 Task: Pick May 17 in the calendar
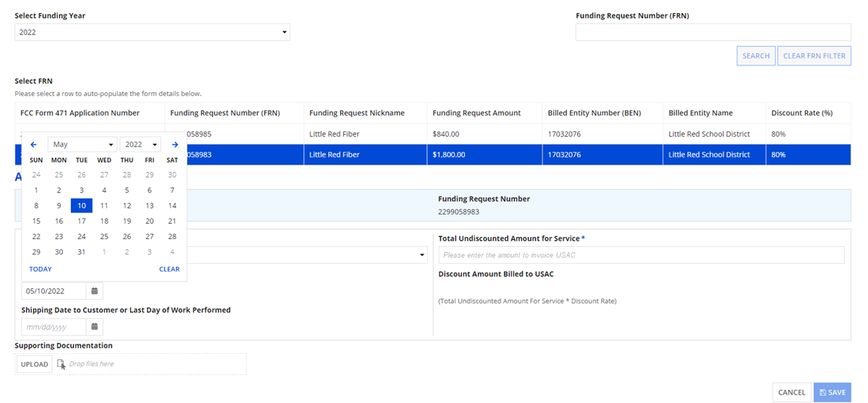coord(82,221)
